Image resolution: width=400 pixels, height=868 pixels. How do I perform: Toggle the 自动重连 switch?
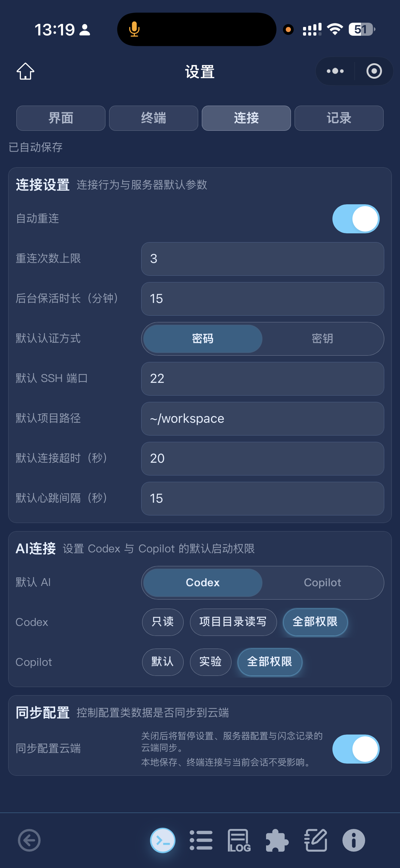355,219
